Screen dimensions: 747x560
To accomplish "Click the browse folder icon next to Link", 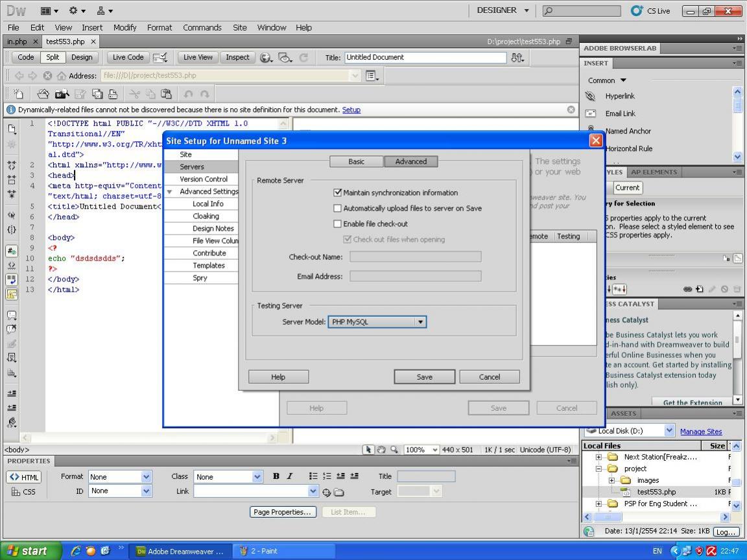I will click(338, 493).
